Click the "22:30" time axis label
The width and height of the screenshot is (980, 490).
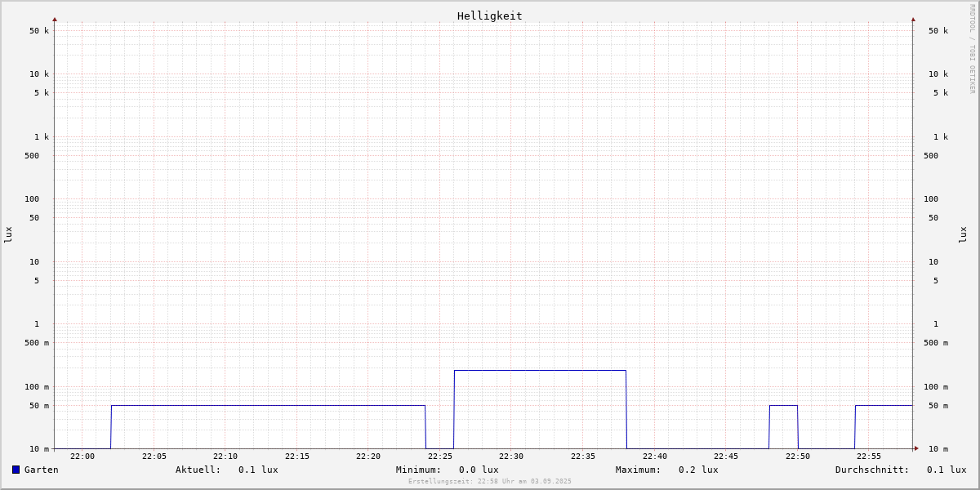[511, 457]
